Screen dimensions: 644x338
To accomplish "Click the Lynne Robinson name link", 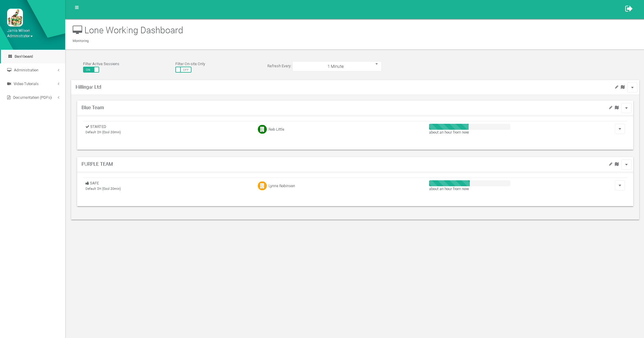I will (282, 186).
